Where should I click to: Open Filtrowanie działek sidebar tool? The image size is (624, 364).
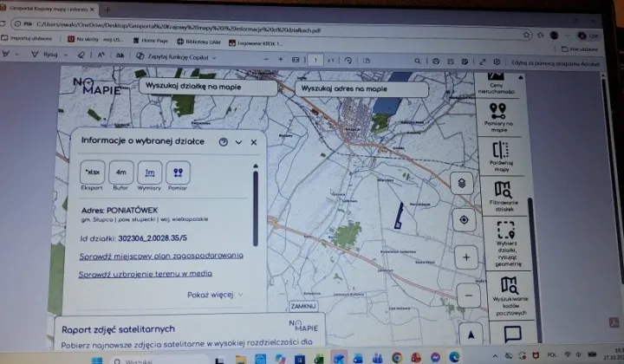tap(504, 196)
